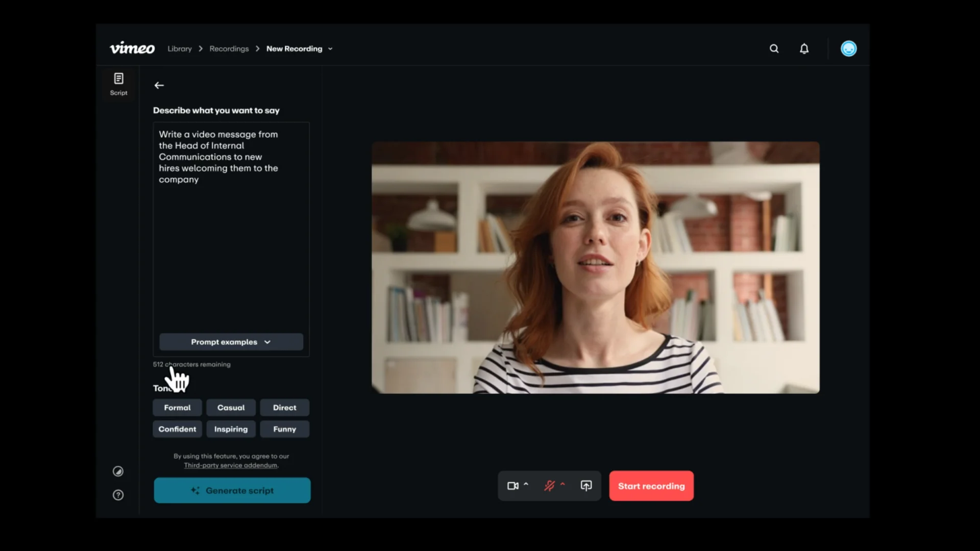Click the Vimeo logo
This screenshot has height=551, width=980.
click(132, 48)
